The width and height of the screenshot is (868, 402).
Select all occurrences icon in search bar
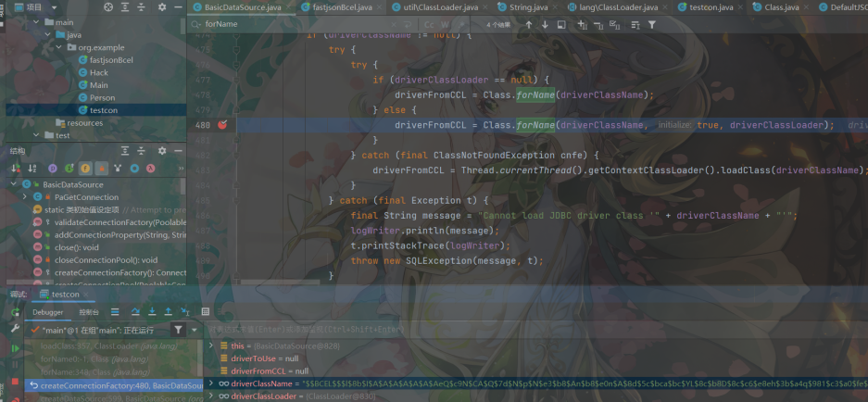[x=614, y=24]
